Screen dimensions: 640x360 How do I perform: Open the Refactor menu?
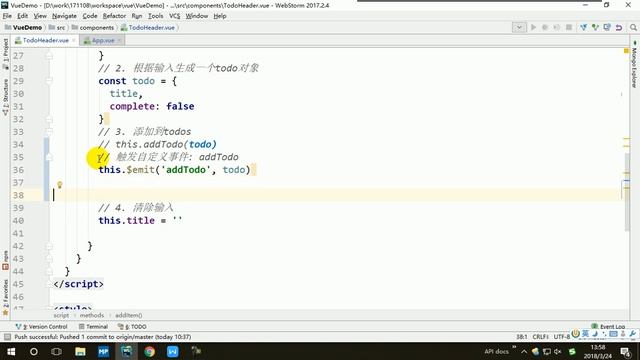pyautogui.click(x=114, y=16)
